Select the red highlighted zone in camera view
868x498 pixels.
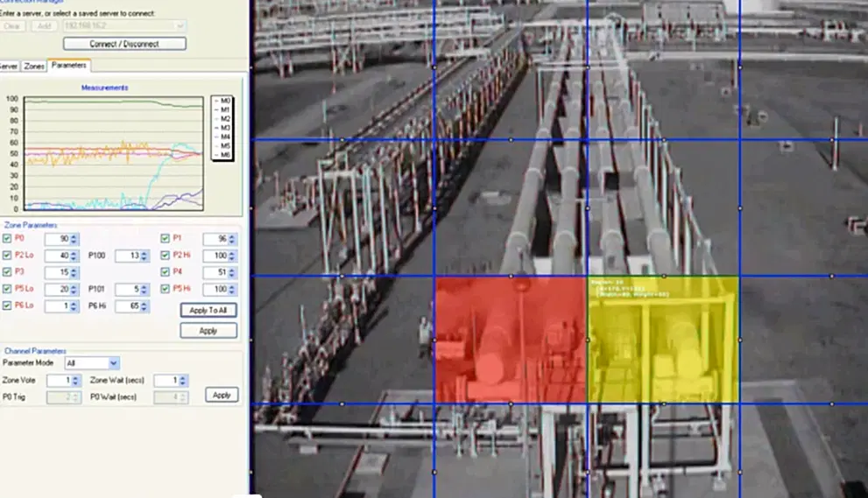coord(511,340)
